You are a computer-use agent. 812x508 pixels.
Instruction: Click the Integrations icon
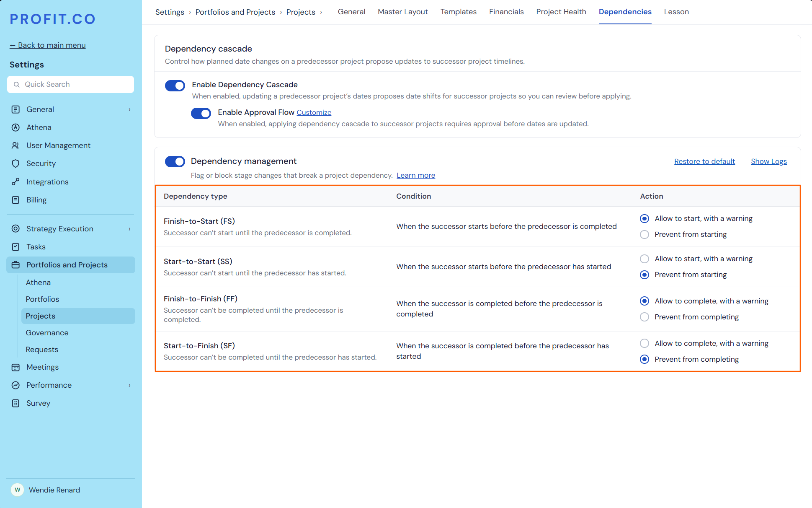[15, 182]
